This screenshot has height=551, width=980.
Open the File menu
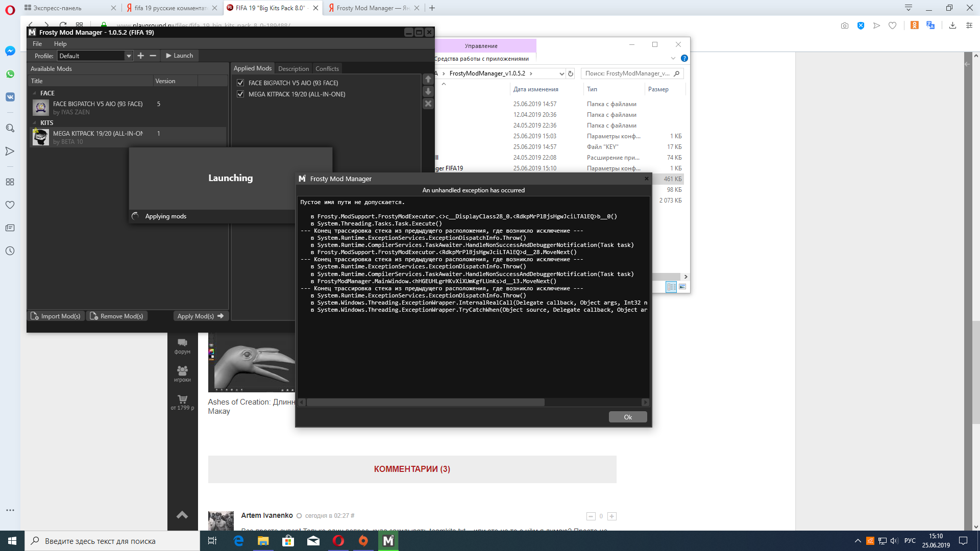37,44
